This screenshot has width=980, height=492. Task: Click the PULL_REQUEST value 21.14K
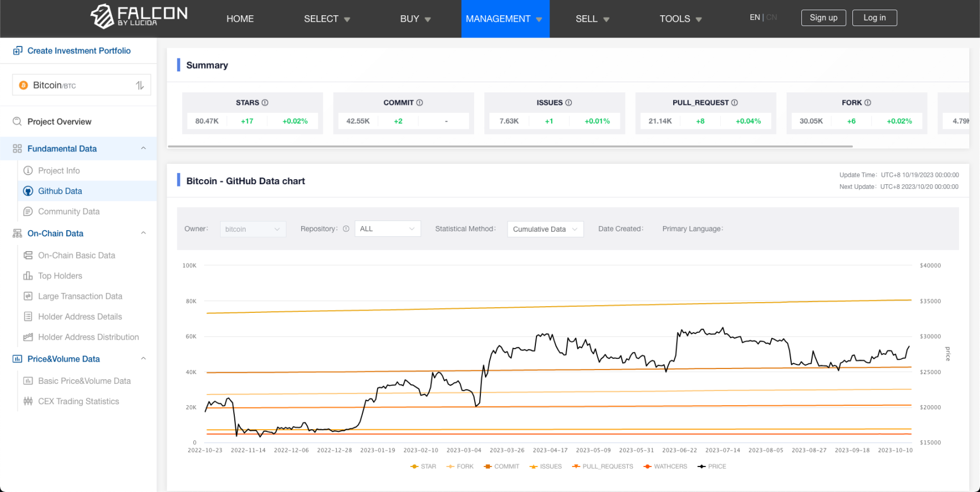click(660, 121)
